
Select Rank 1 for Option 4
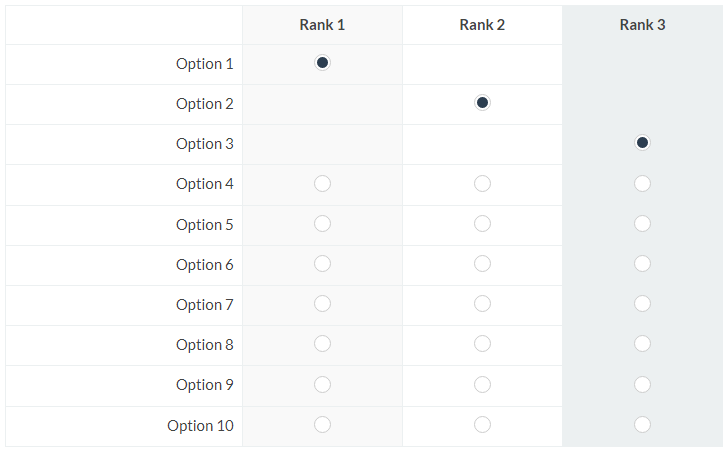(322, 184)
